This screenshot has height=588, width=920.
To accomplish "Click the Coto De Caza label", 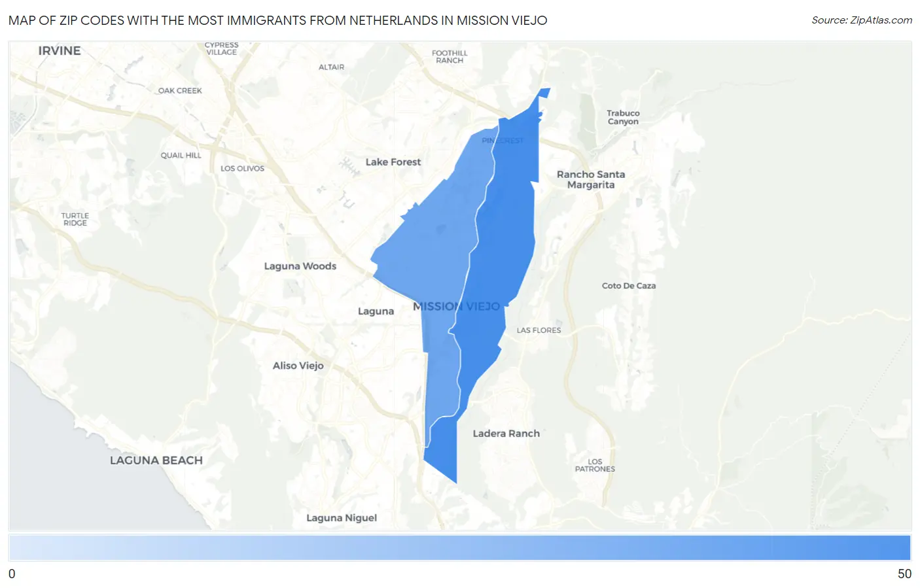I will [x=629, y=286].
